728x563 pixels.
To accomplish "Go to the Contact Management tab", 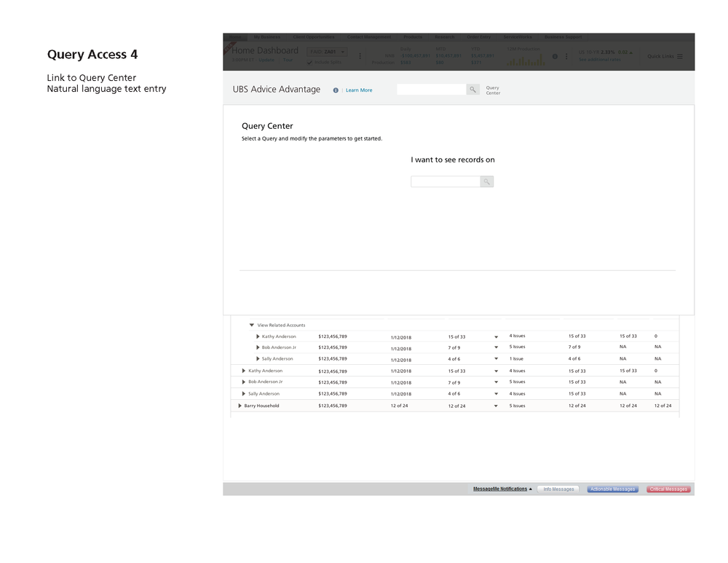I will pos(369,37).
